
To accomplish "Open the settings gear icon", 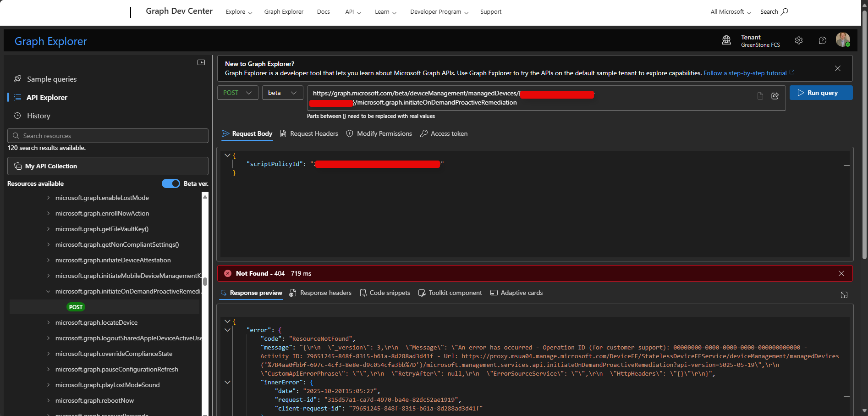I will point(799,40).
